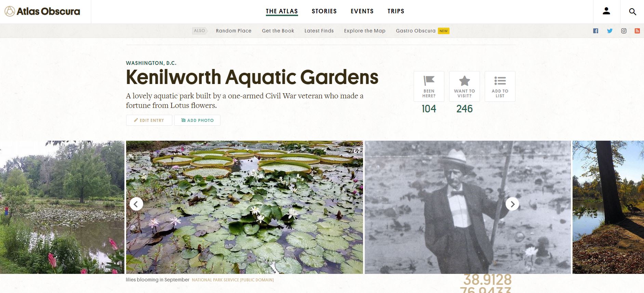Open the Random Place link
The image size is (644, 293).
(x=234, y=31)
